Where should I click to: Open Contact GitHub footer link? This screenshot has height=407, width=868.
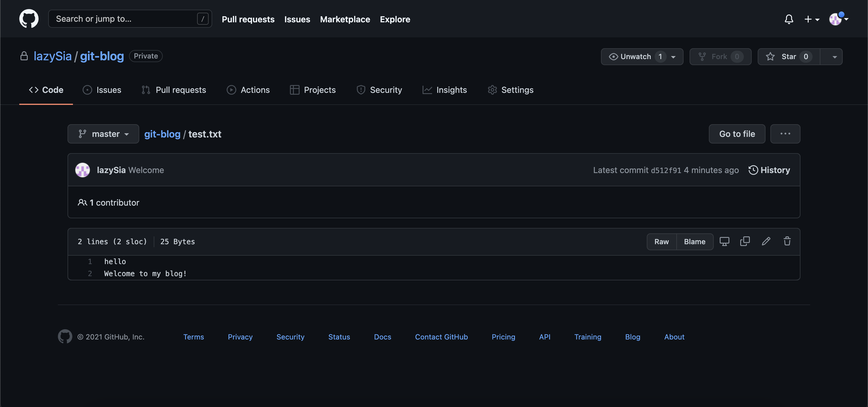tap(442, 337)
